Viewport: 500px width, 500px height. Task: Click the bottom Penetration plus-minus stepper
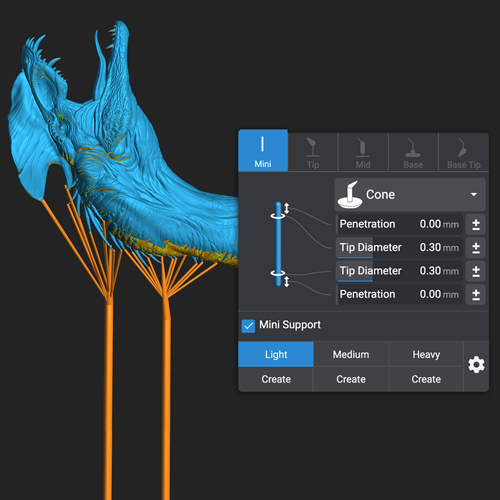coord(476,295)
